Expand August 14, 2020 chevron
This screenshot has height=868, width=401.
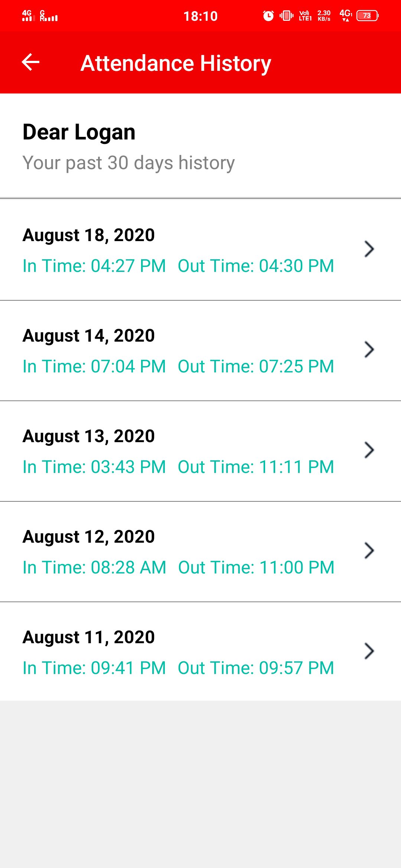click(x=369, y=349)
